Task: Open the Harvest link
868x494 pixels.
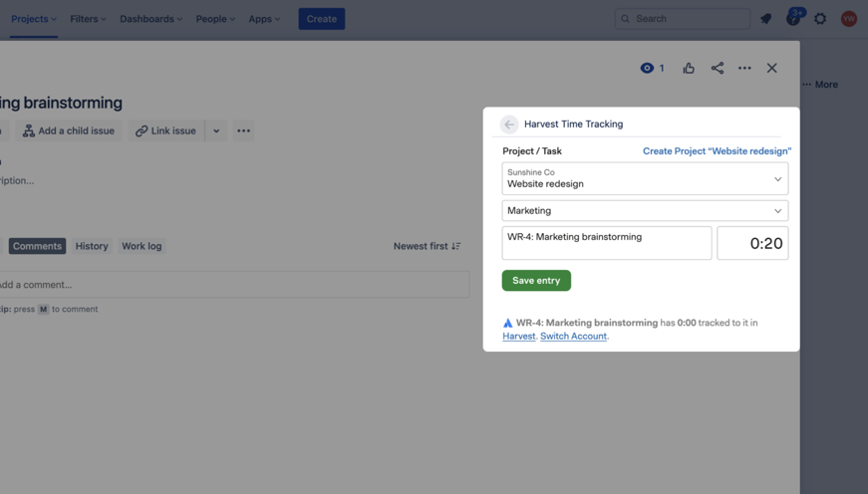Action: tap(518, 336)
